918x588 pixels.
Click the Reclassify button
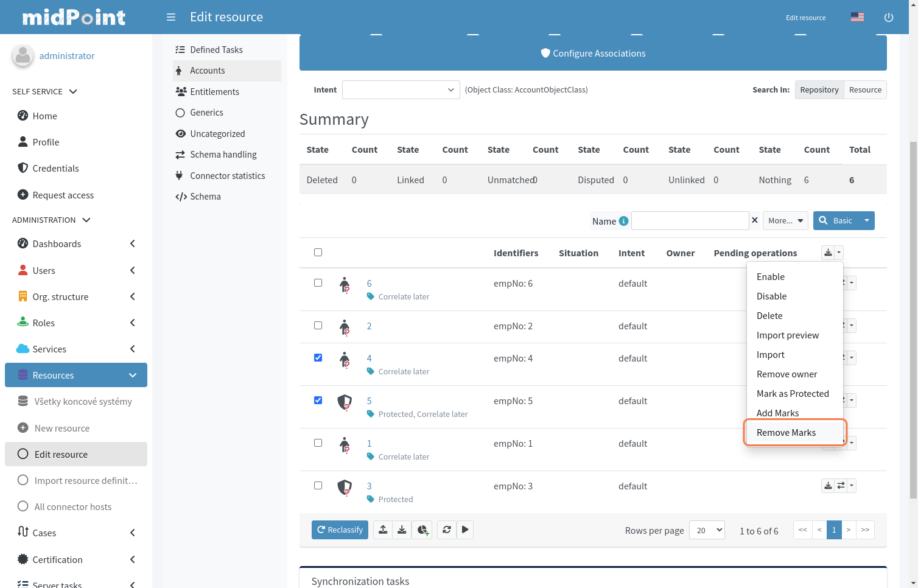point(340,530)
